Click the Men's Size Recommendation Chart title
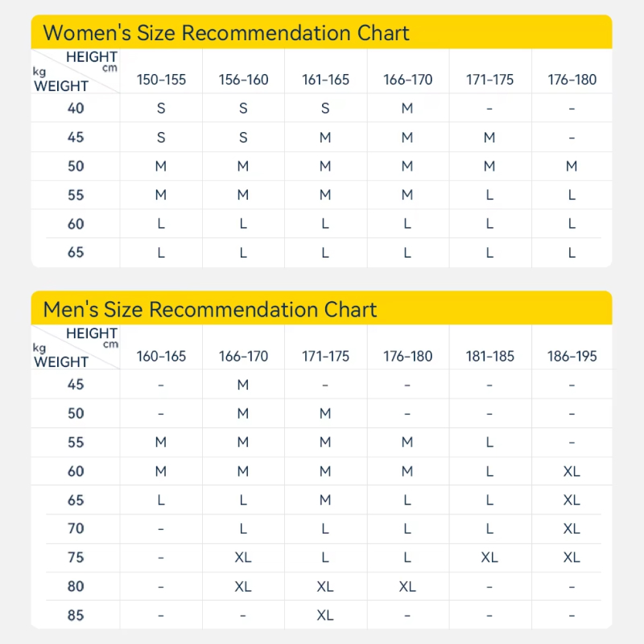The width and height of the screenshot is (644, 644). click(x=210, y=309)
